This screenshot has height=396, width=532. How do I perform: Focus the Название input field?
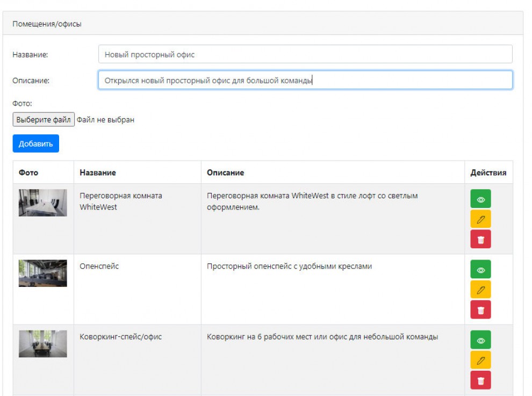tap(305, 54)
